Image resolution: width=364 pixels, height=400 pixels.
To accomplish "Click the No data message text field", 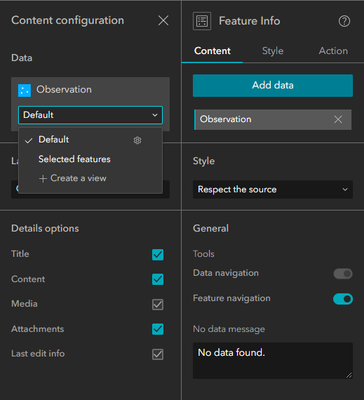I will (x=273, y=360).
